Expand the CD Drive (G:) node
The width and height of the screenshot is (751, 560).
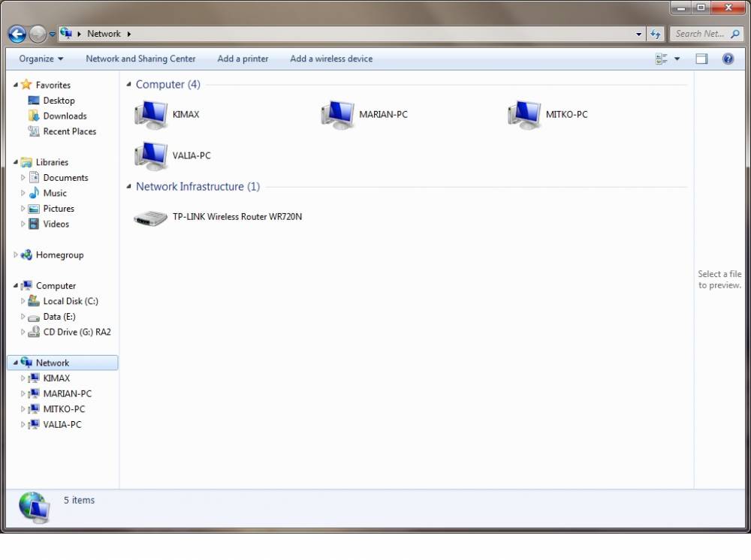pyautogui.click(x=23, y=332)
